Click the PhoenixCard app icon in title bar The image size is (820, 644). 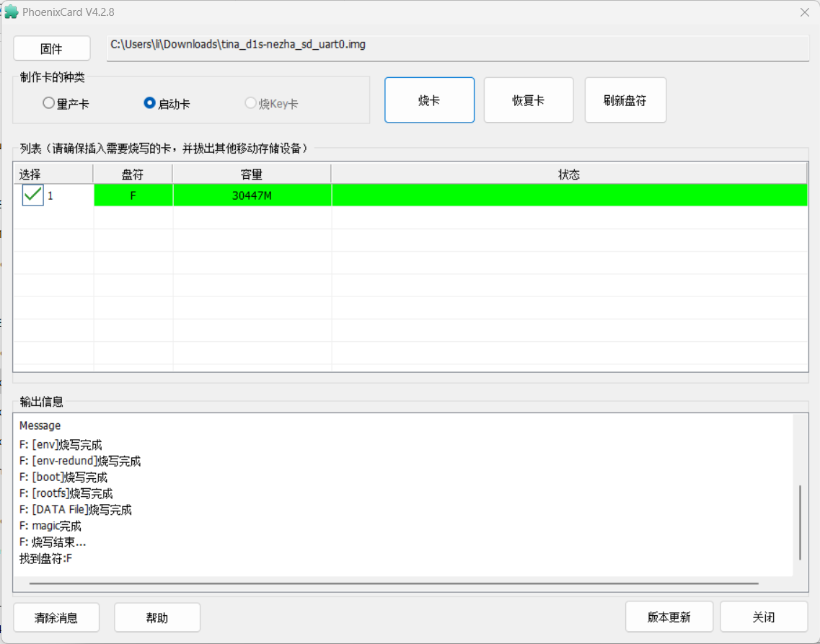pos(12,12)
